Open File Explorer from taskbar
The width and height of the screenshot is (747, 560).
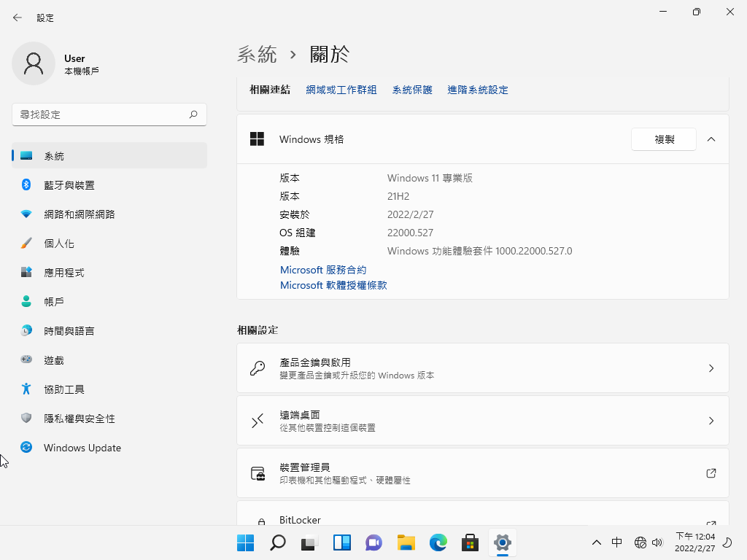pos(406,542)
